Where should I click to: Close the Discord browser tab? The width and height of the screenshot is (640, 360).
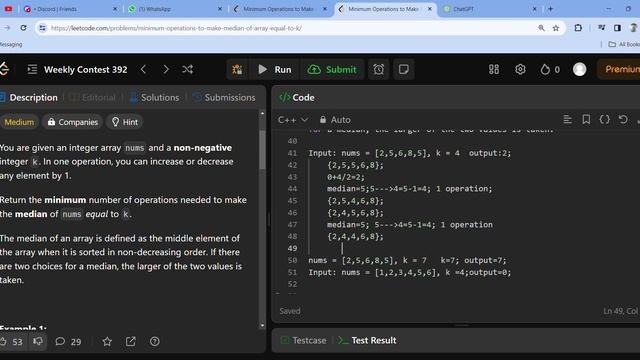[115, 9]
